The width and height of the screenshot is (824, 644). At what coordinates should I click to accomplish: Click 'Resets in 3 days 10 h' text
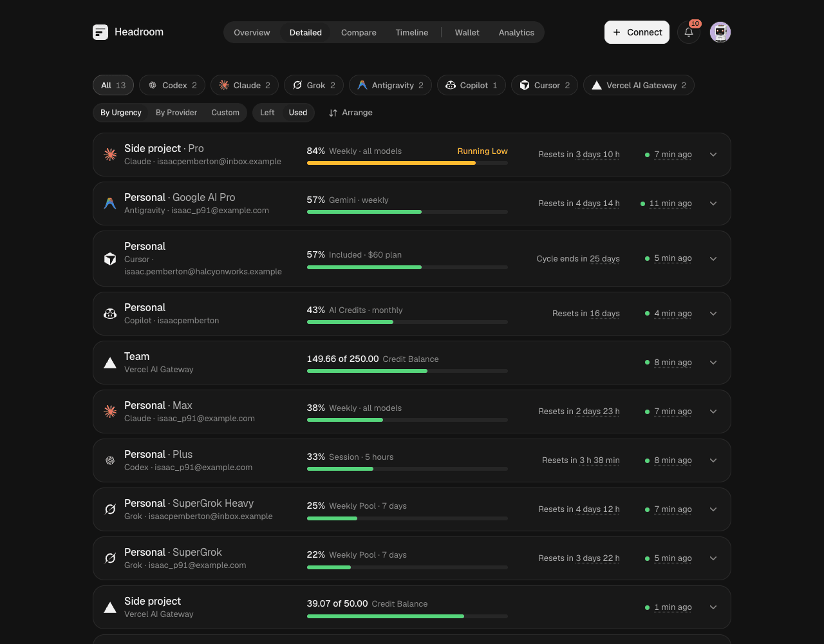pos(579,155)
